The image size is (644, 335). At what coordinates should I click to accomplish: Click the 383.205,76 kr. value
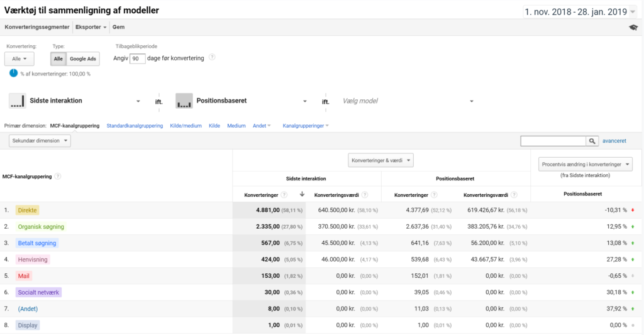tap(486, 227)
